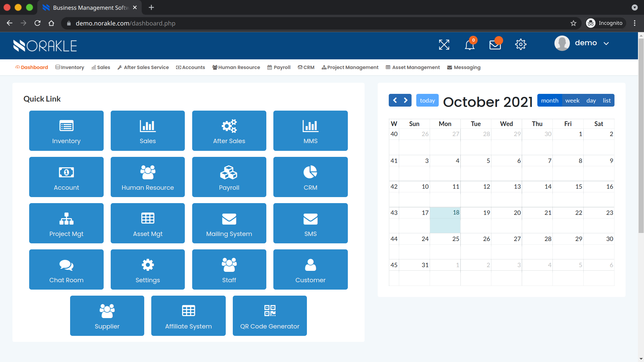Navigate to previous month on calendar

coord(395,100)
